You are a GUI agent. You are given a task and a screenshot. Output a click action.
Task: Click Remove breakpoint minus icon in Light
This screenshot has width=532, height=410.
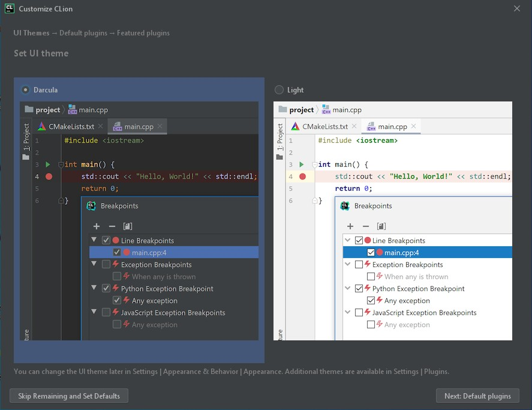[366, 226]
